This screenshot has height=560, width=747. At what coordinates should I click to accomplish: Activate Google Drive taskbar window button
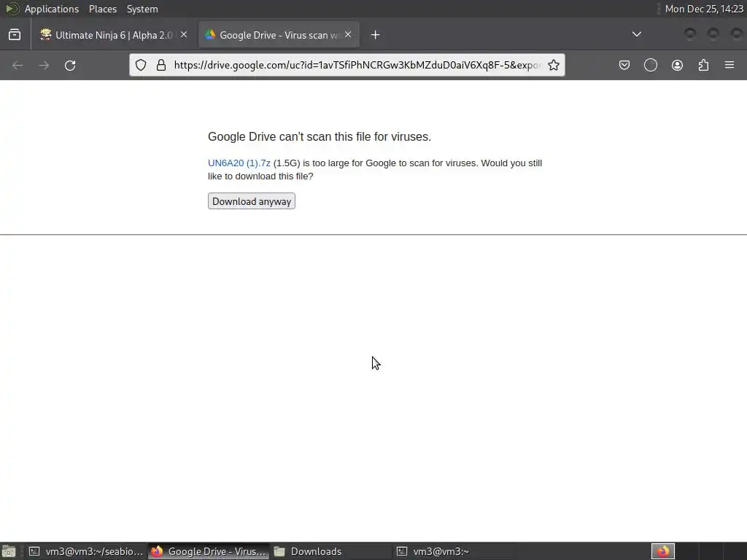(x=209, y=551)
